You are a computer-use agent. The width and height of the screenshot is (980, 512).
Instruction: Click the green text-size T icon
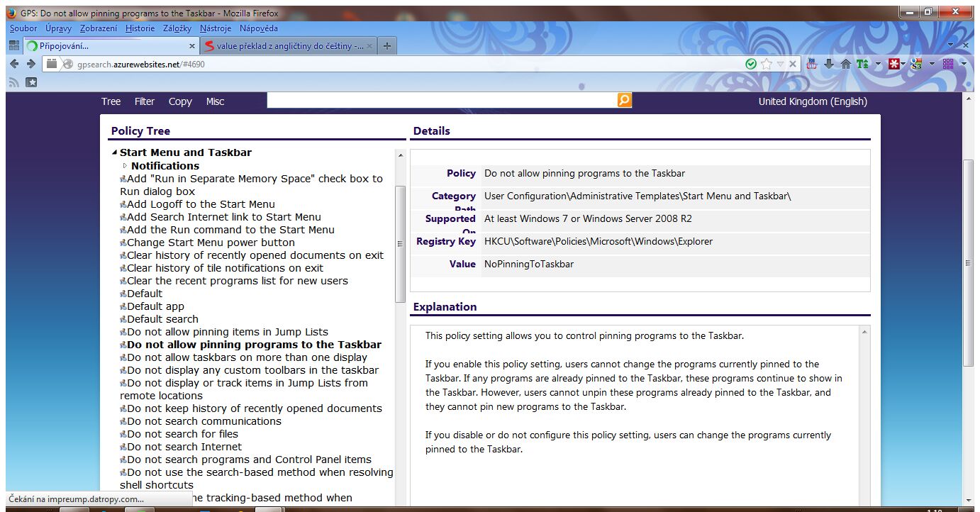pos(862,64)
